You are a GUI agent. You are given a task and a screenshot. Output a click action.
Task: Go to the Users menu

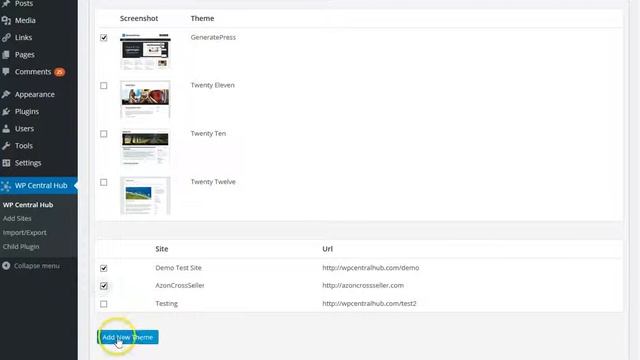24,129
